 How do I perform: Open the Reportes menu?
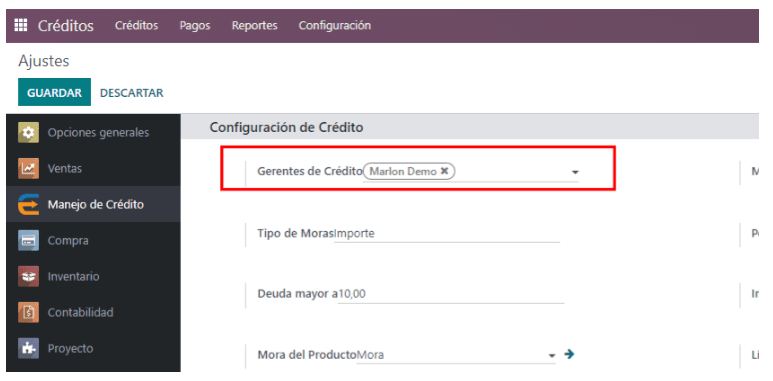tap(254, 26)
